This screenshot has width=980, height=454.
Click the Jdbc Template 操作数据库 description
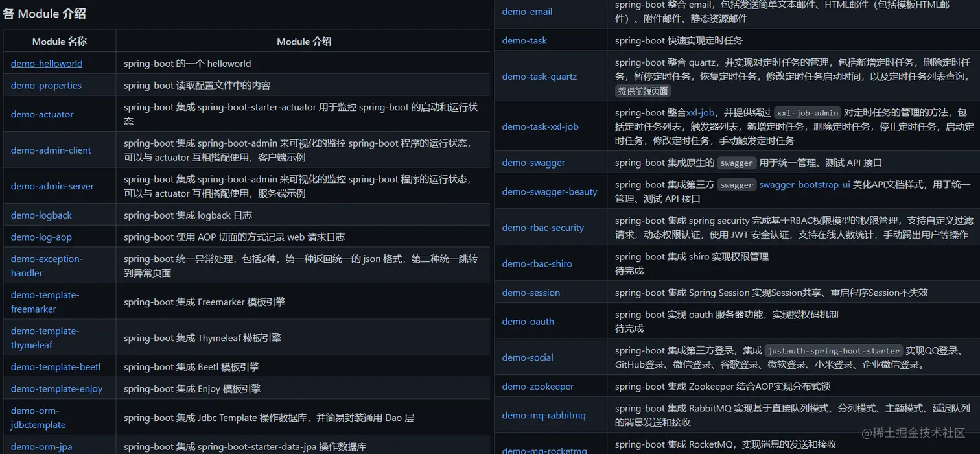(x=268, y=418)
